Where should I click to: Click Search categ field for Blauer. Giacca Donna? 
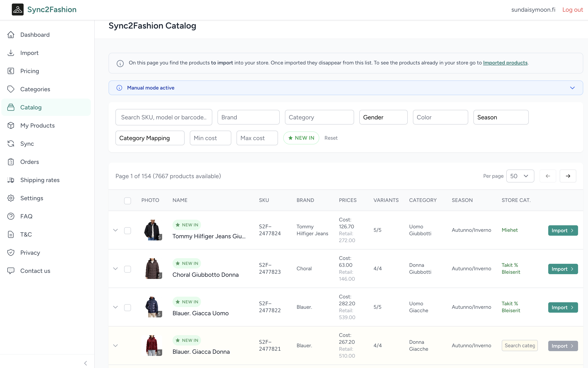click(520, 346)
